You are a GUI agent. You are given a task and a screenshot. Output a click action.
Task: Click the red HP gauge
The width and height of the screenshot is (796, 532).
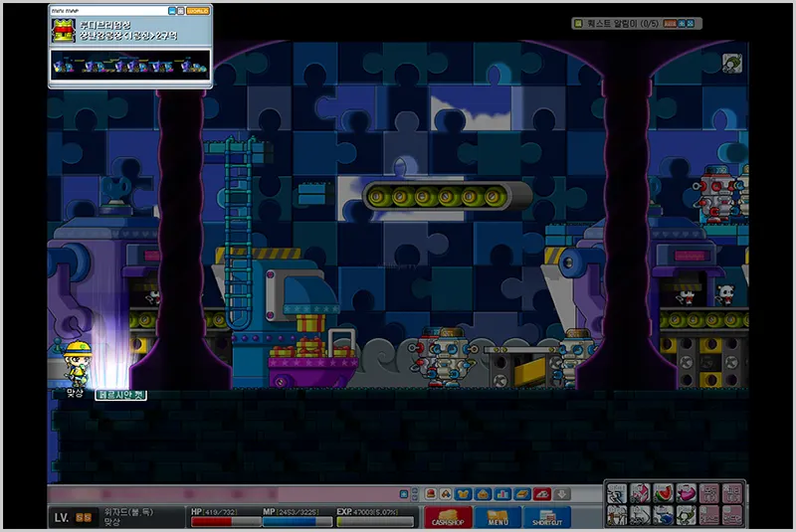pyautogui.click(x=226, y=522)
